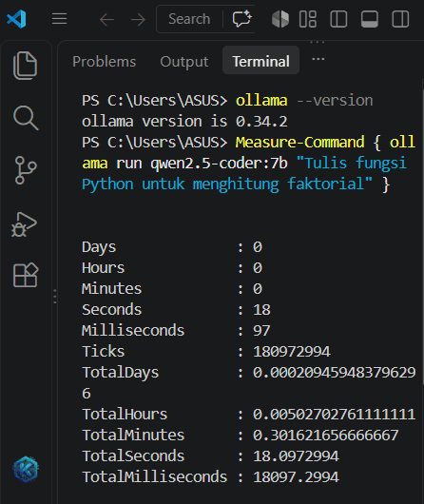Click 'ollama version is 0.34.2' line
This screenshot has width=424, height=504.
[184, 122]
